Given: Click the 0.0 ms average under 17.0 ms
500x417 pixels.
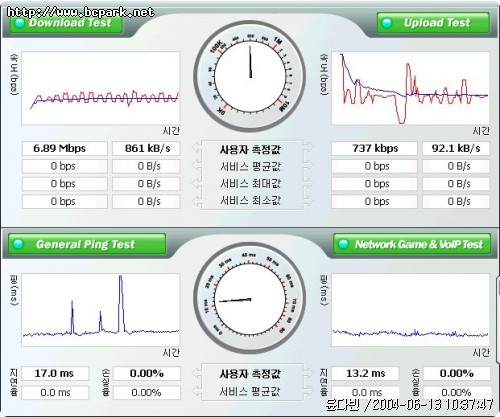Looking at the screenshot, I should click(55, 393).
